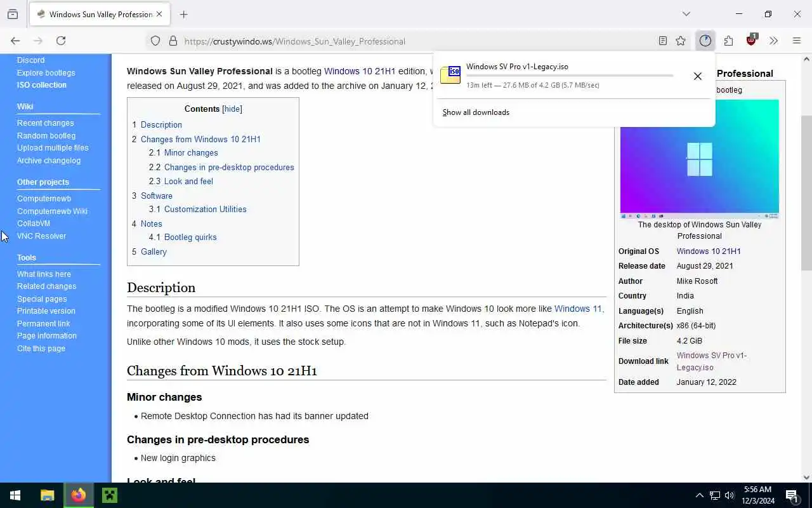Image resolution: width=812 pixels, height=508 pixels.
Task: Click Windows 10 21H1 in Original OS row
Action: tap(709, 251)
